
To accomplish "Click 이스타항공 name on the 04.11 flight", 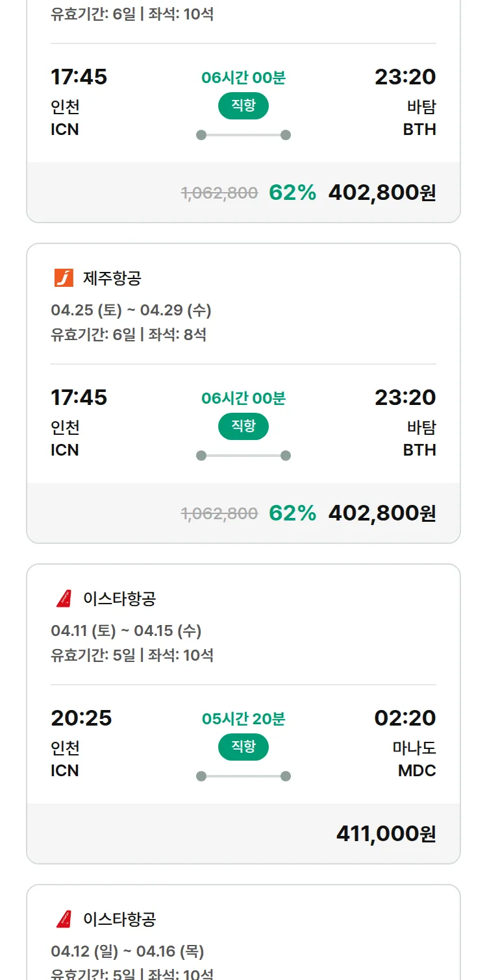I will (x=119, y=598).
